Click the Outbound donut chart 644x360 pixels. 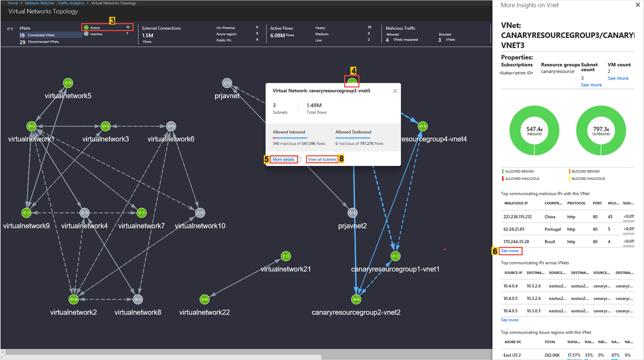point(601,130)
